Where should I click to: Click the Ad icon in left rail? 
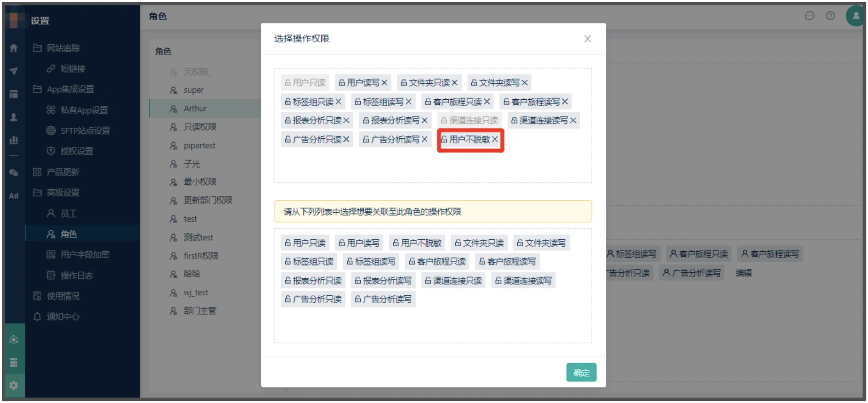[13, 196]
